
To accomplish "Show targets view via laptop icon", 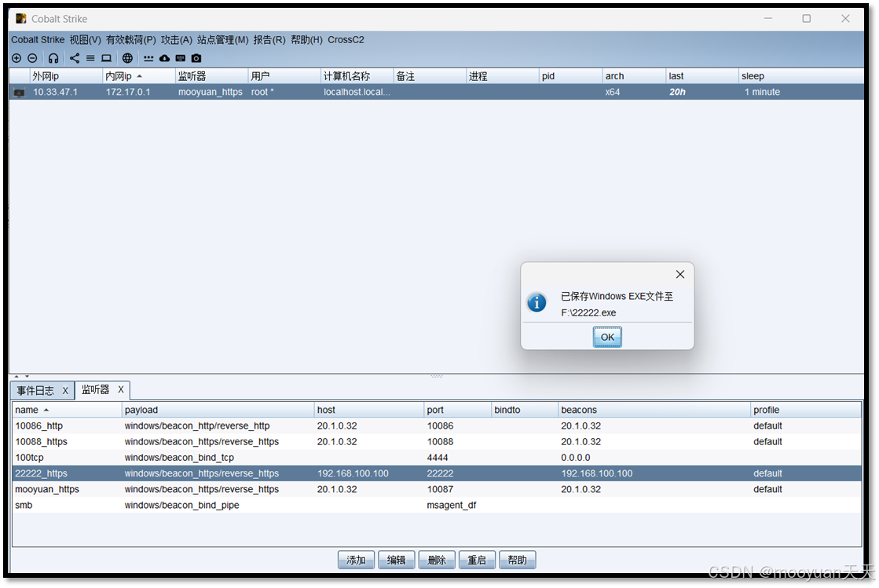I will click(106, 58).
